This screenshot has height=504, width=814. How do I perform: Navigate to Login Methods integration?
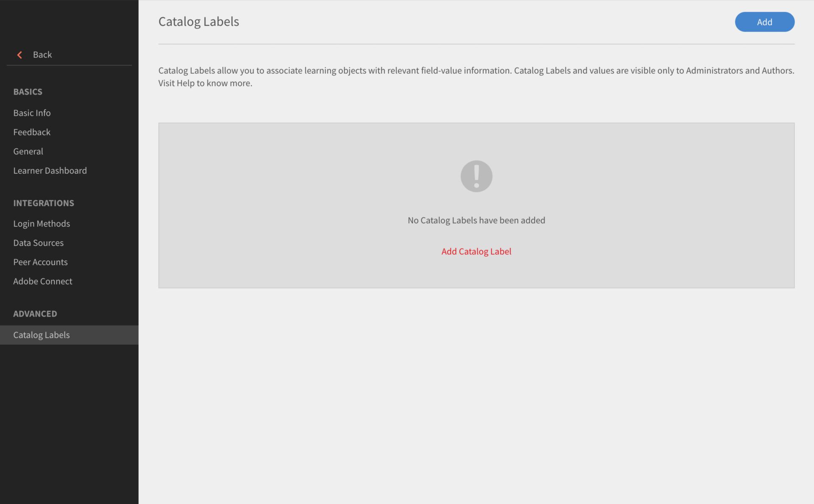[x=41, y=224]
